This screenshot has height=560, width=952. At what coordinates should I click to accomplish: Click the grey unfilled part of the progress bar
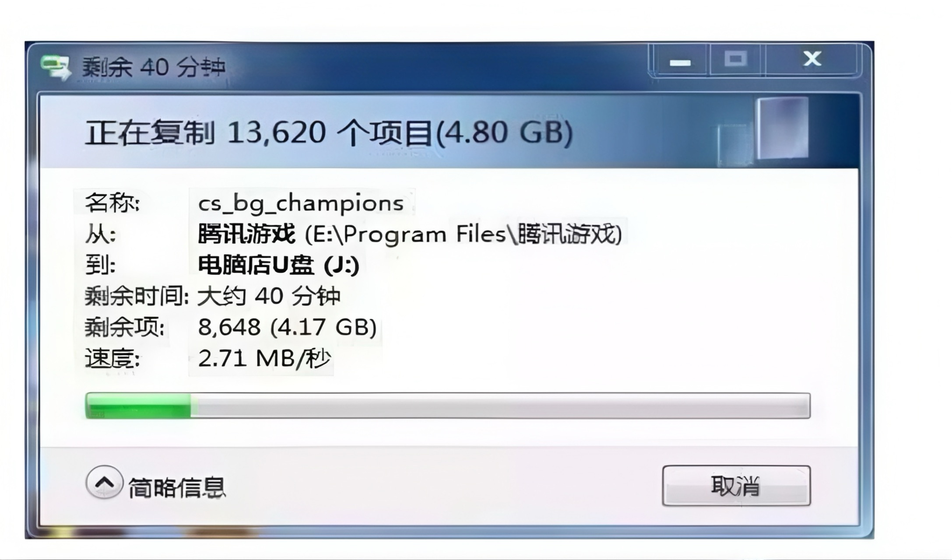tap(500, 406)
